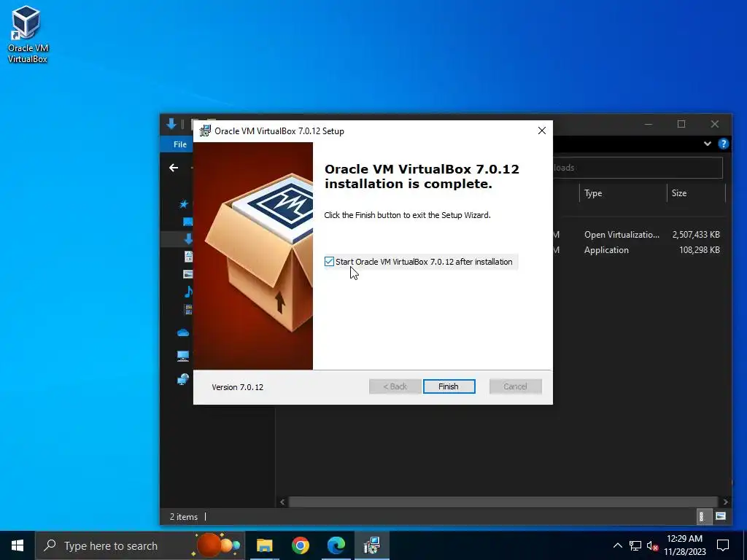Viewport: 747px width, 560px height.
Task: Open File Explorer help
Action: [x=723, y=144]
